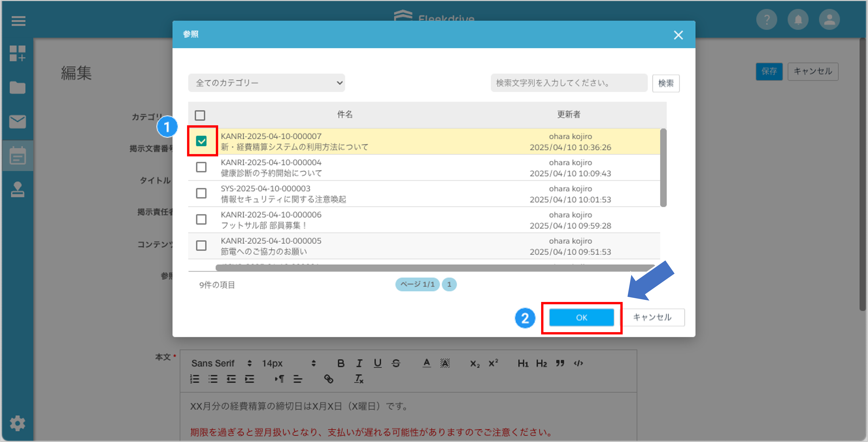Image resolution: width=868 pixels, height=442 pixels.
Task: Toggle right-to-left text direction
Action: pos(279,379)
